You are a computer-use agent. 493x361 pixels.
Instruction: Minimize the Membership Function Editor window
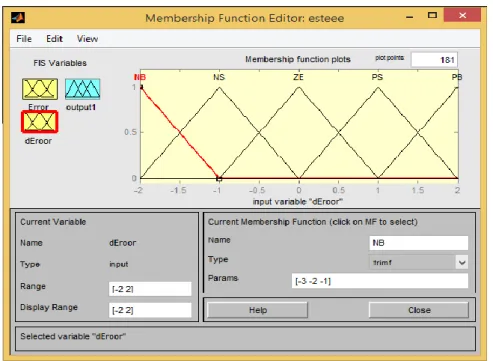click(410, 16)
